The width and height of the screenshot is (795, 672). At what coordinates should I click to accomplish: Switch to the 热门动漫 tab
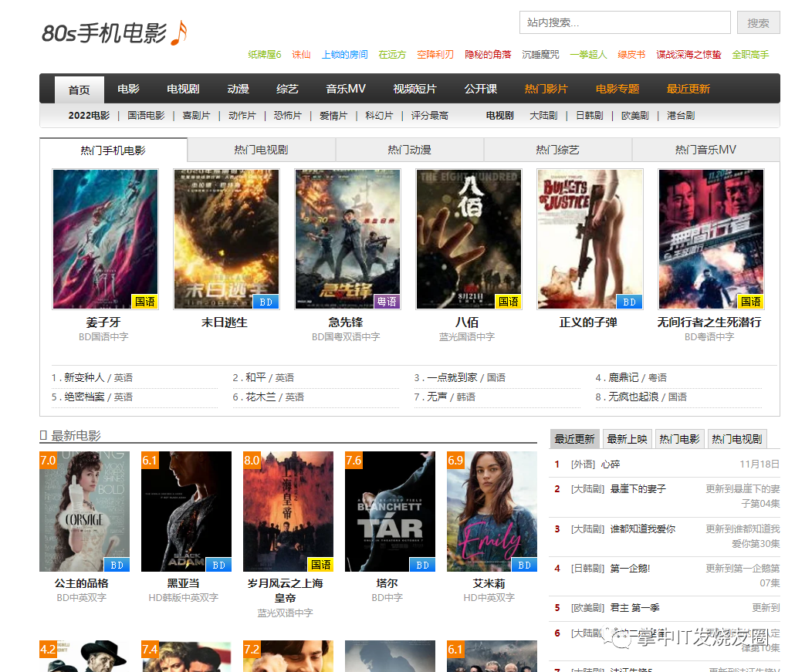[x=409, y=150]
